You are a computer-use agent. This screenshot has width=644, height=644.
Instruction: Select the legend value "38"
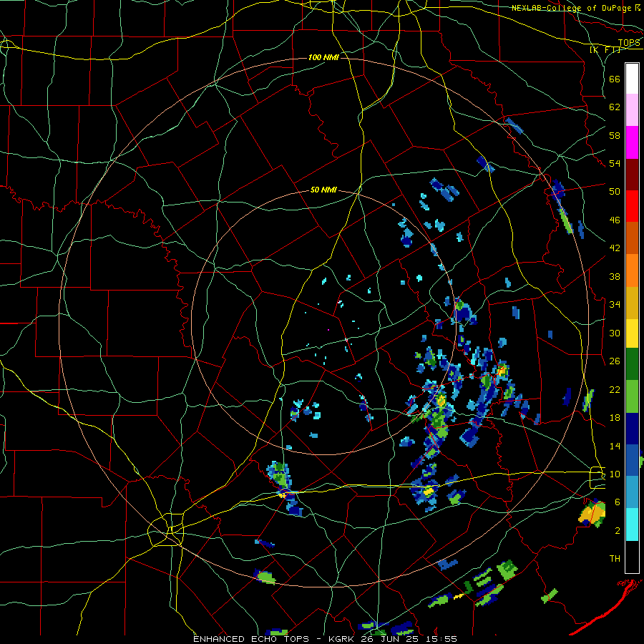coord(615,276)
